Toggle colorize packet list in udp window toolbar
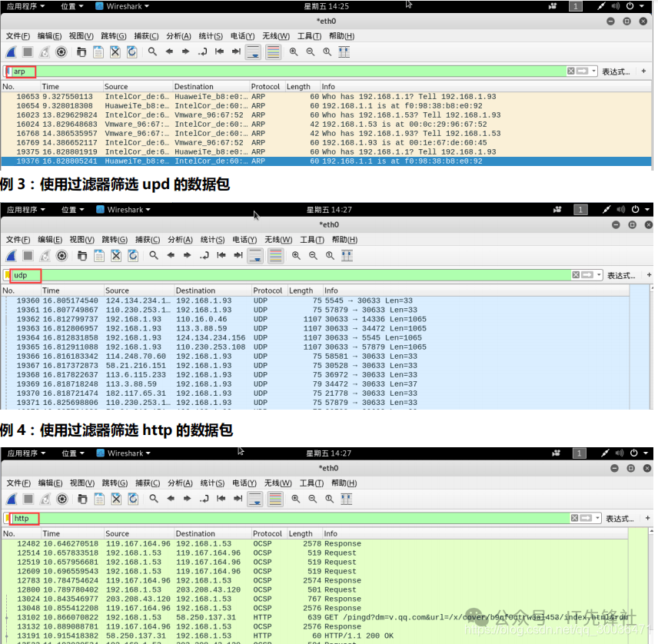The image size is (658, 644). click(x=274, y=256)
